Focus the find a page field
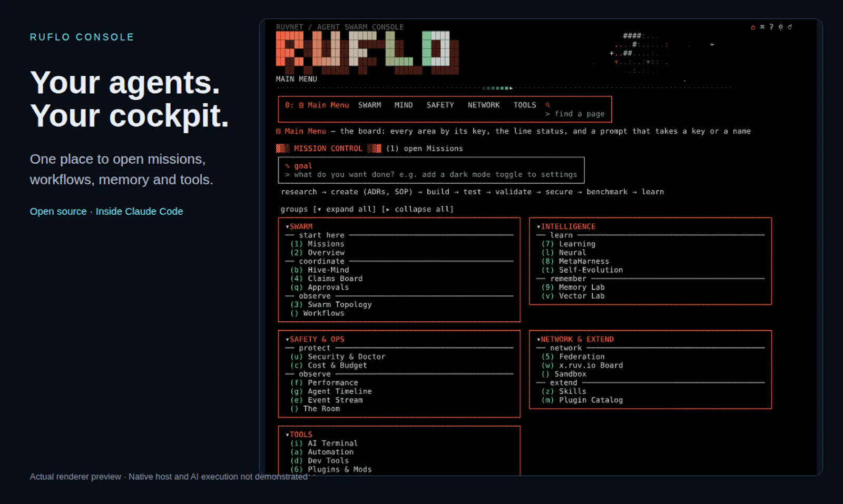 click(x=575, y=114)
